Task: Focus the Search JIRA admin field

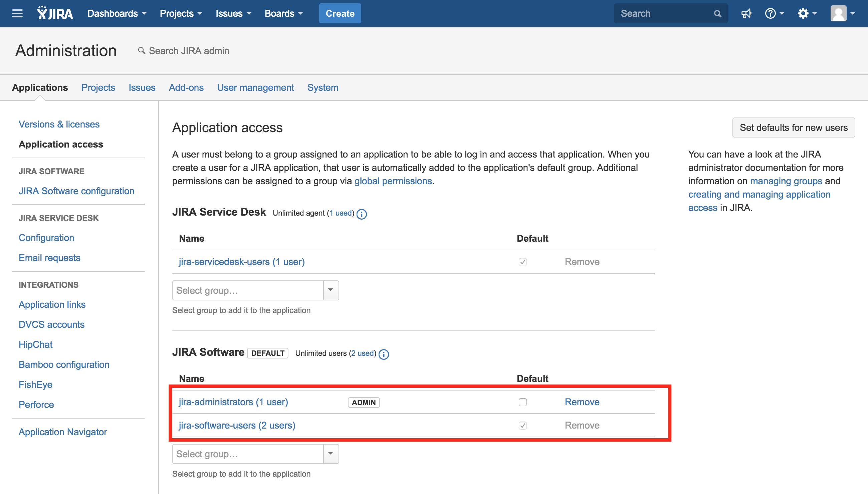Action: point(189,51)
